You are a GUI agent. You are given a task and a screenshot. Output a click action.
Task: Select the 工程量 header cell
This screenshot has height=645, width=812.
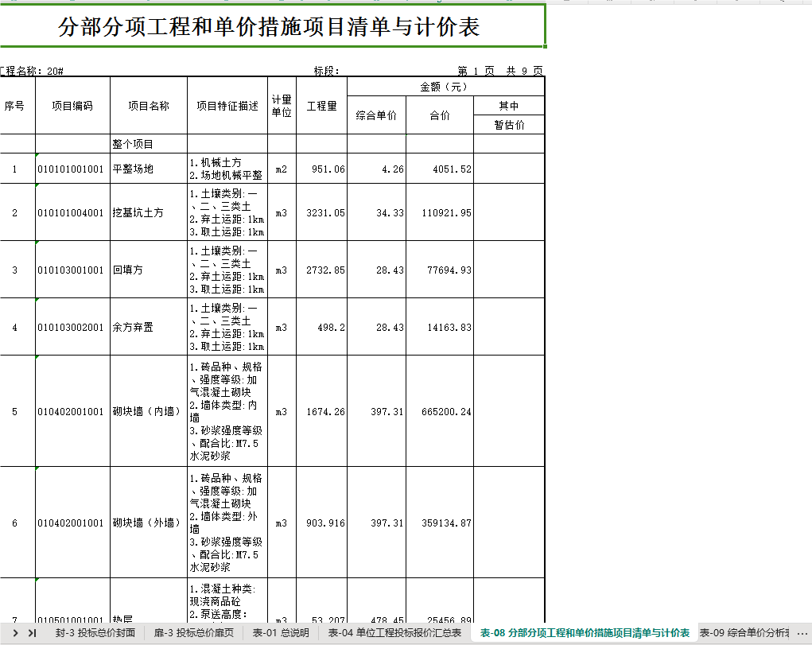pos(321,106)
